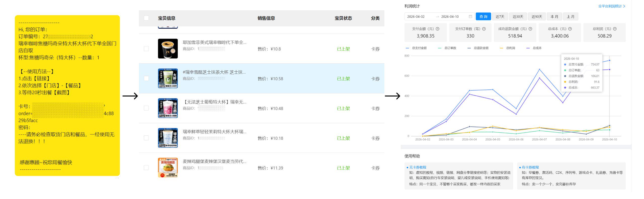Click 卡券 category of 无法芝士葡萄 row
Image resolution: width=644 pixels, height=199 pixels.
[375, 109]
